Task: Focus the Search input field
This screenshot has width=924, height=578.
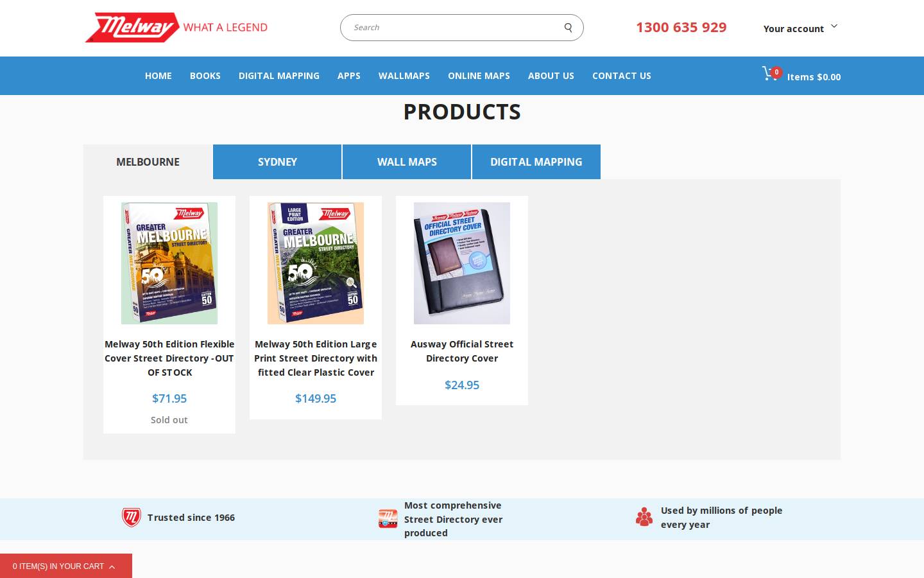Action: pyautogui.click(x=462, y=28)
